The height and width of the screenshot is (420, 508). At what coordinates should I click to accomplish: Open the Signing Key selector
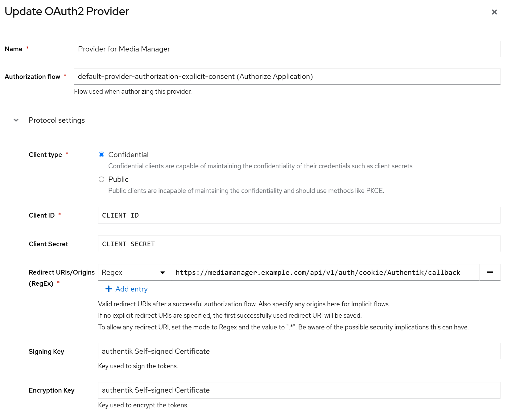[x=299, y=351]
